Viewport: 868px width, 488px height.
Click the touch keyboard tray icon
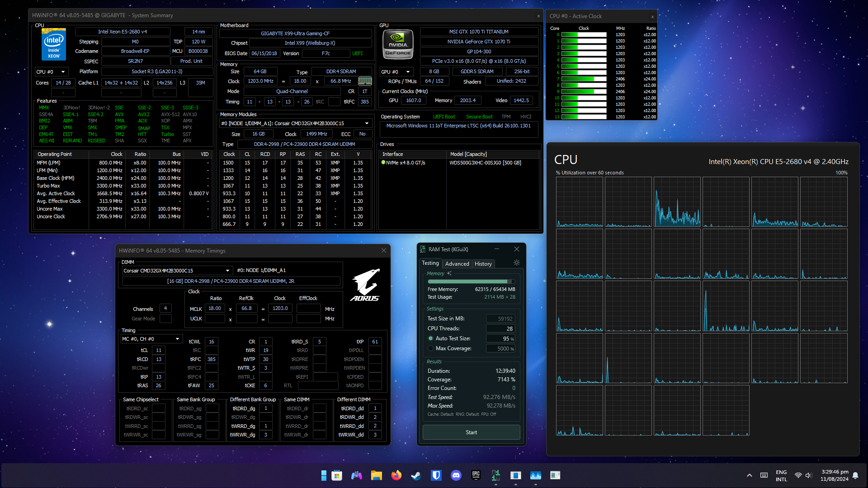[764, 475]
